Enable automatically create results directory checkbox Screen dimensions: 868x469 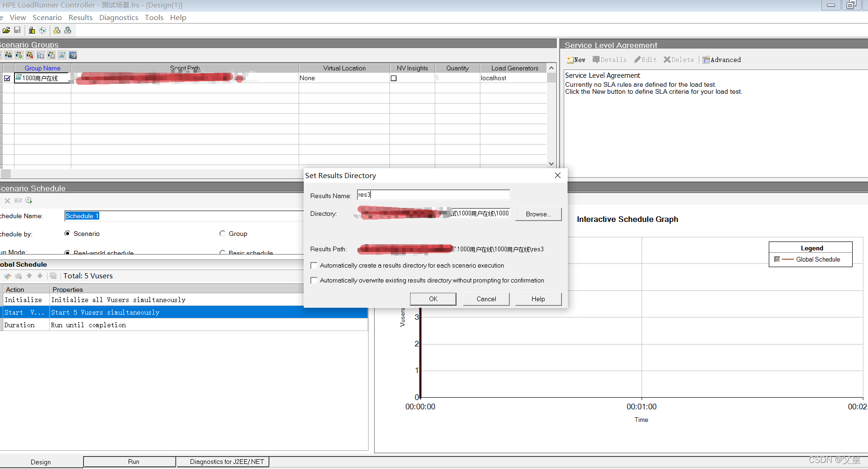point(314,266)
